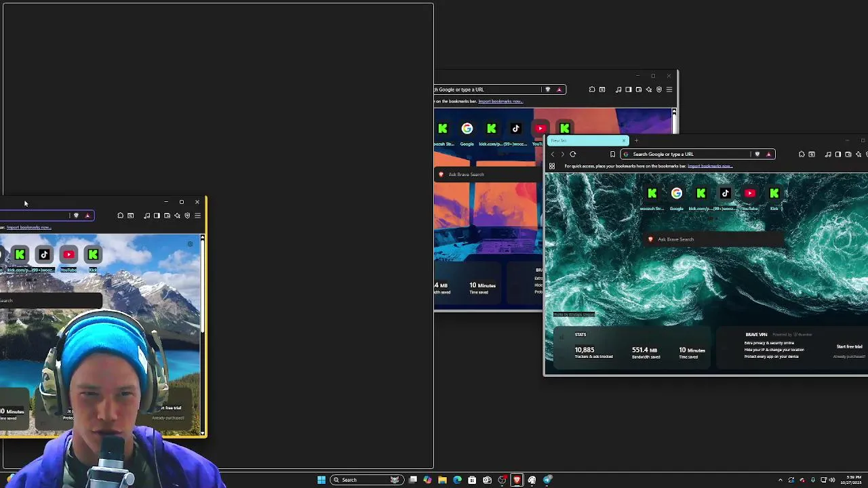Click the taskbar Search box
868x488 pixels.
tap(366, 480)
